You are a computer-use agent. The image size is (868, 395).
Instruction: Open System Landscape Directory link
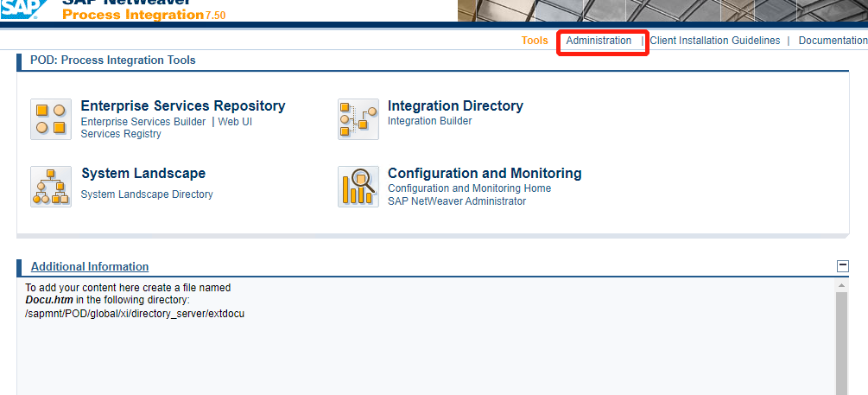147,194
